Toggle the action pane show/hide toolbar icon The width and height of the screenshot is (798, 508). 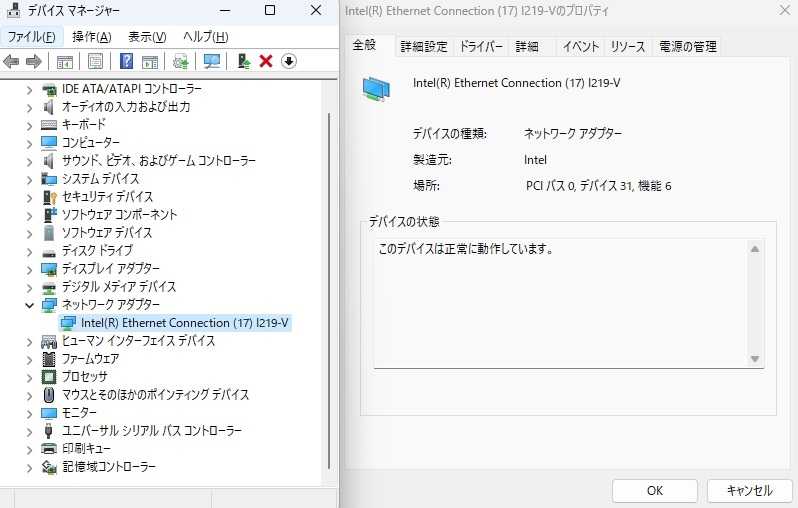point(150,62)
